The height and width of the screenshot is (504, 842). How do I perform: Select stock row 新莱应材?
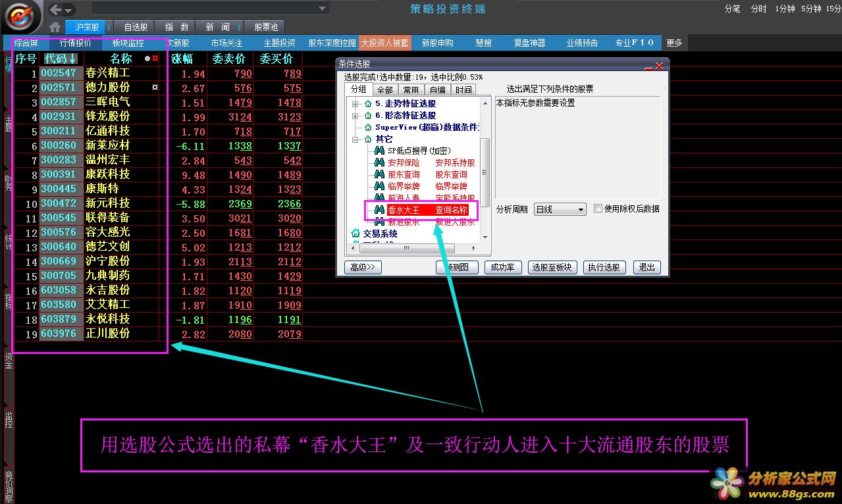point(108,145)
